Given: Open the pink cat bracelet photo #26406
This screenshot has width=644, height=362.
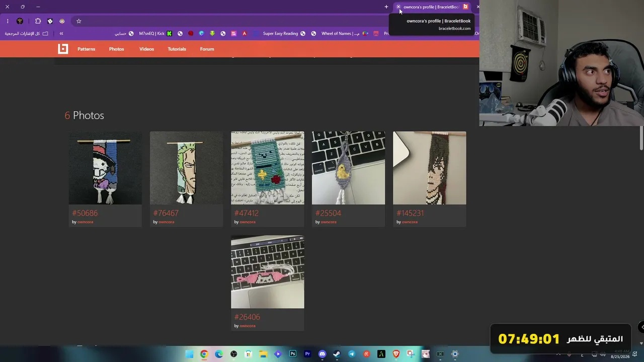Looking at the screenshot, I should point(267,272).
